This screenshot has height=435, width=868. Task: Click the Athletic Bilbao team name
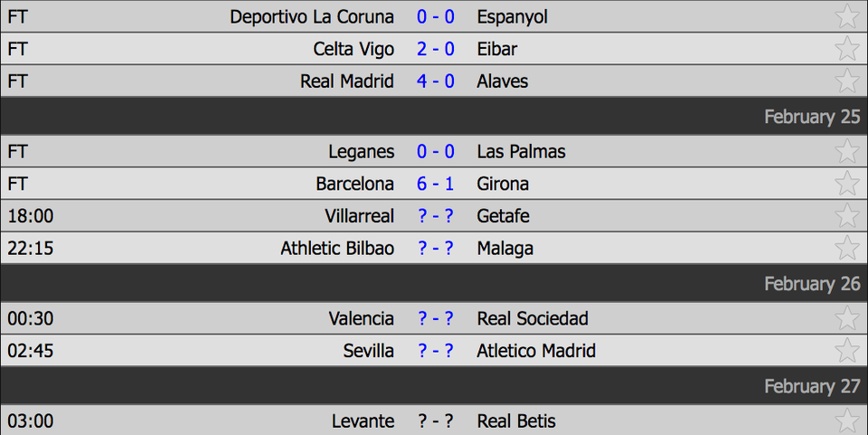click(x=337, y=248)
